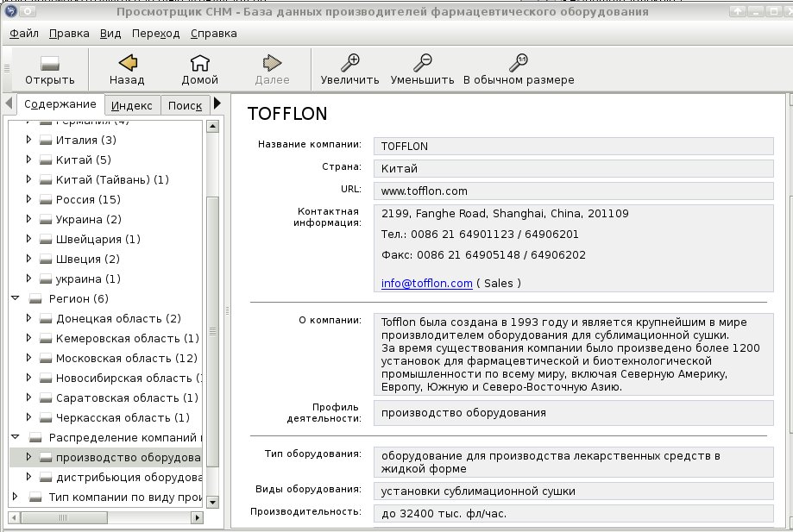Expand the Тип компании по виду node

point(16,496)
